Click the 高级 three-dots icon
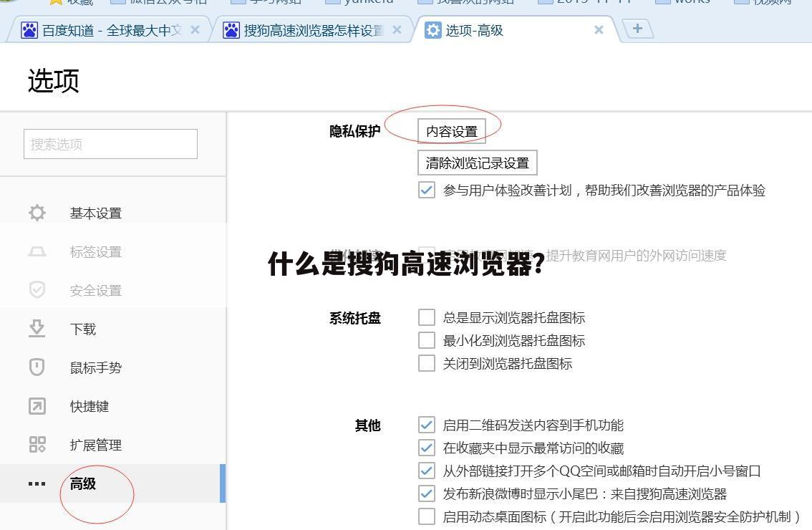Screen dimensions: 812x530 tap(37, 483)
